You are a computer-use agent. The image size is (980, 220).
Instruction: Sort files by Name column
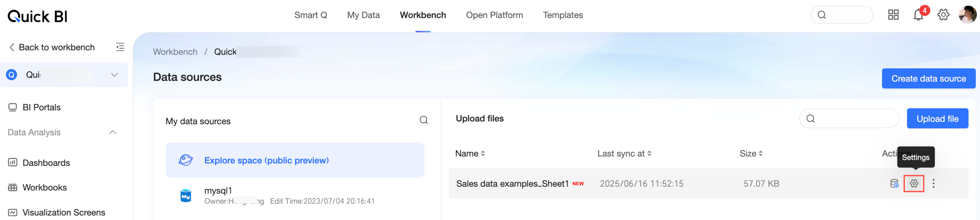click(470, 154)
